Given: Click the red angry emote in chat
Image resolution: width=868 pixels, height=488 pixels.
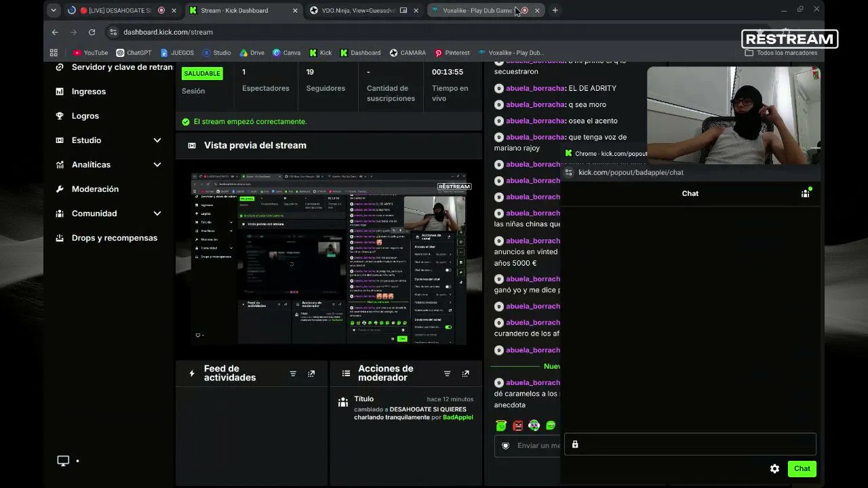Looking at the screenshot, I should coord(518,426).
